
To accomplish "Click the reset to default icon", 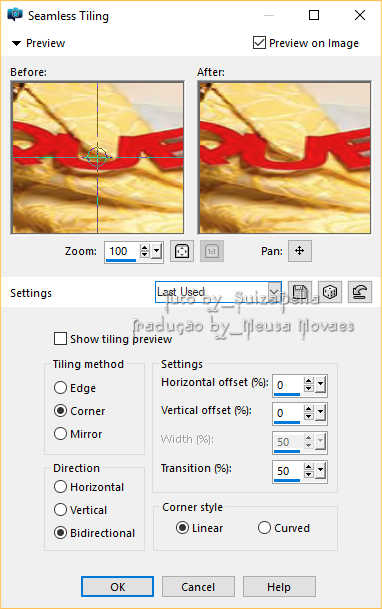I will (360, 292).
